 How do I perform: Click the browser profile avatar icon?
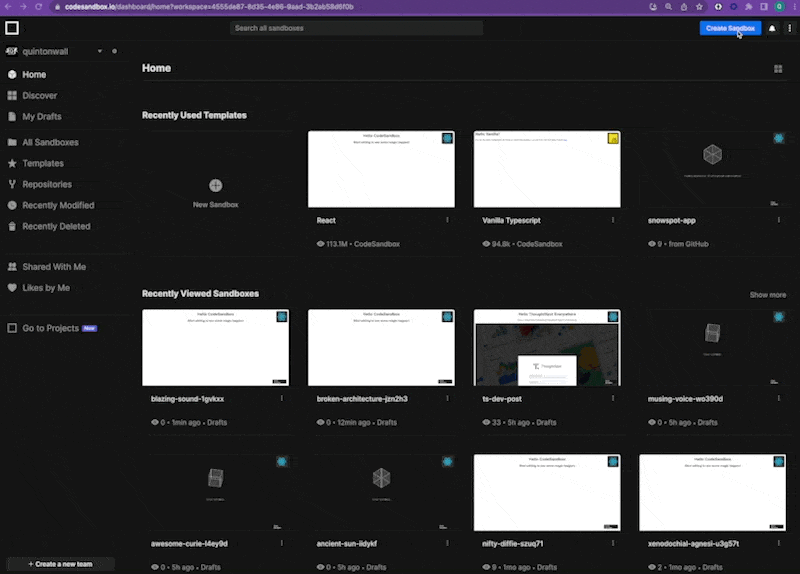coord(779,7)
